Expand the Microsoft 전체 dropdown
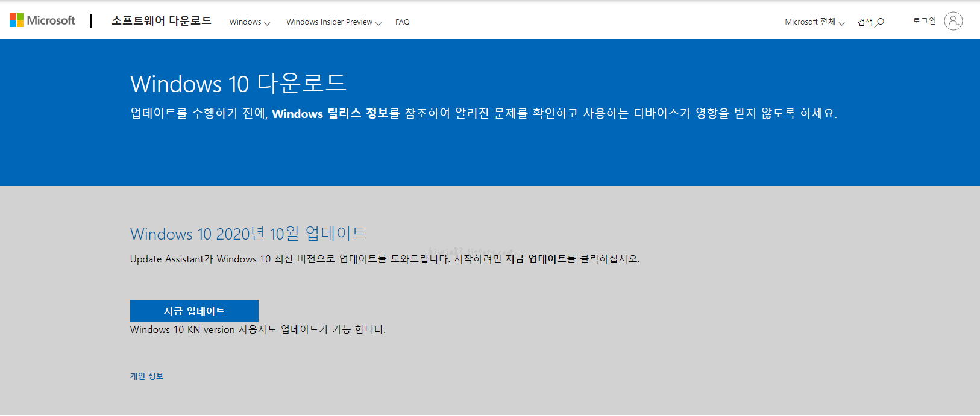 coord(815,22)
